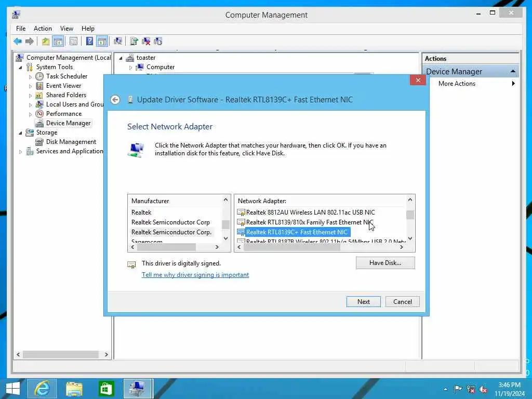This screenshot has height=399, width=532.
Task: Open the File menu
Action: 21,29
